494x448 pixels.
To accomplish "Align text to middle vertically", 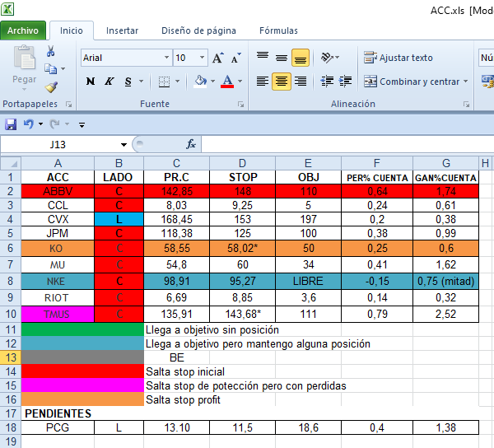I will (282, 58).
